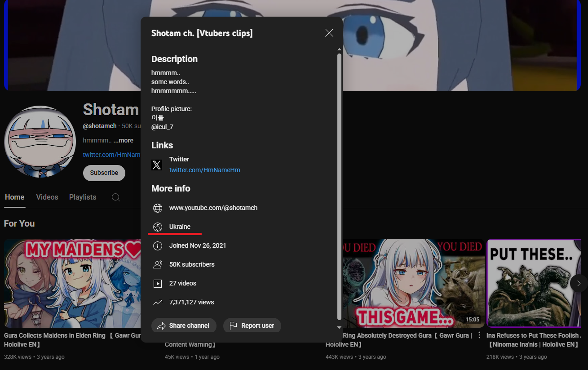Open the PUT THESE.. video thumbnail

click(535, 283)
